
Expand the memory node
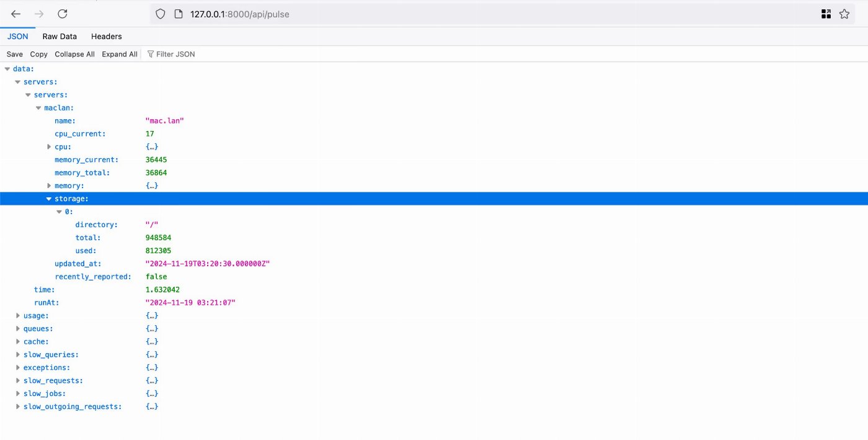[49, 186]
